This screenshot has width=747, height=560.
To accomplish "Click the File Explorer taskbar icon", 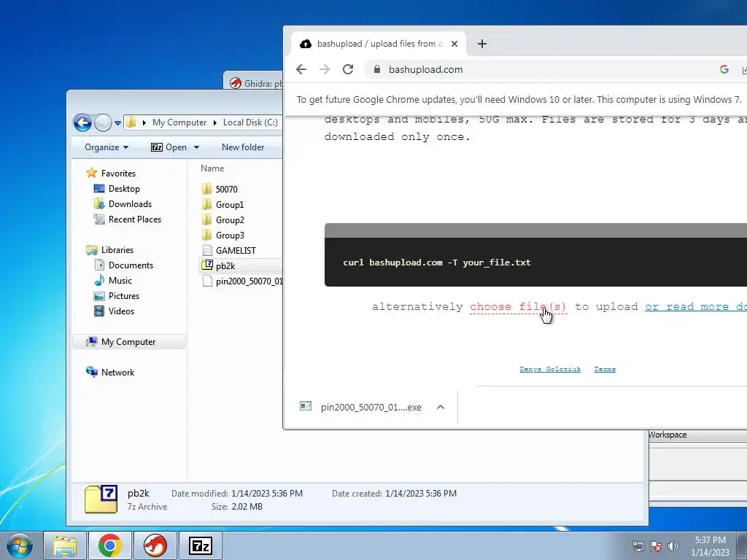I will tap(65, 545).
